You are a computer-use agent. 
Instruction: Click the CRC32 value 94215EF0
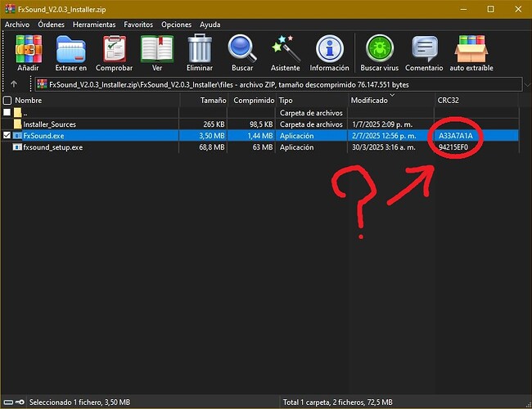pos(453,147)
